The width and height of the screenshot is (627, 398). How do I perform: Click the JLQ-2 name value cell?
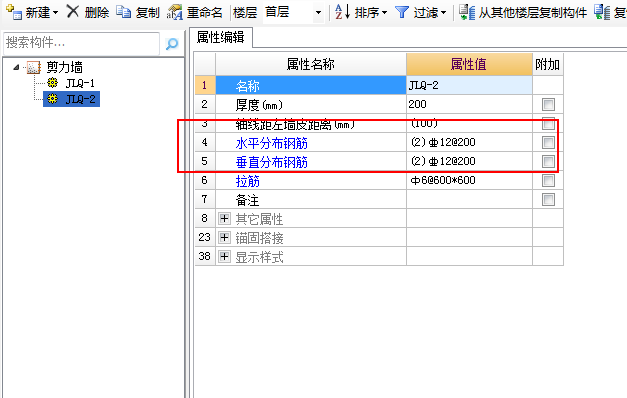469,85
